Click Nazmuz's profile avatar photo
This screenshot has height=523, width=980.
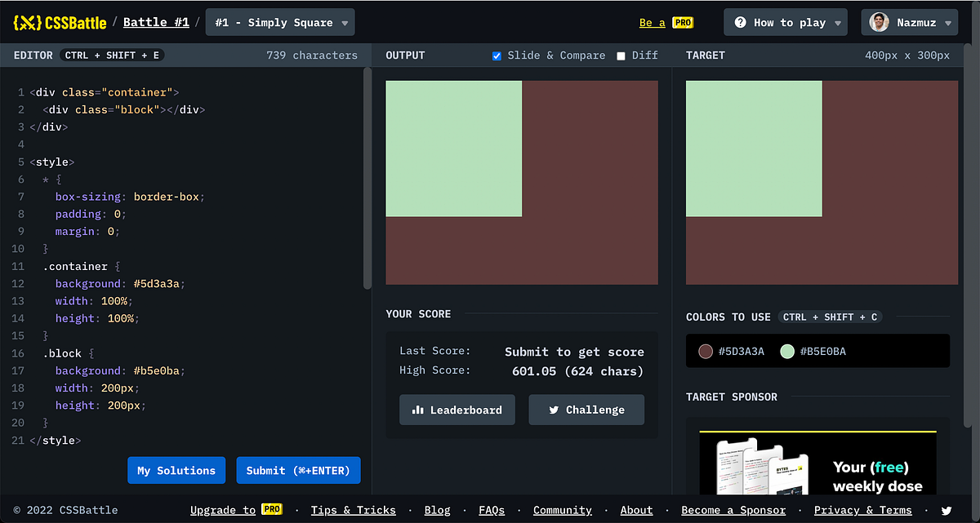tap(878, 22)
